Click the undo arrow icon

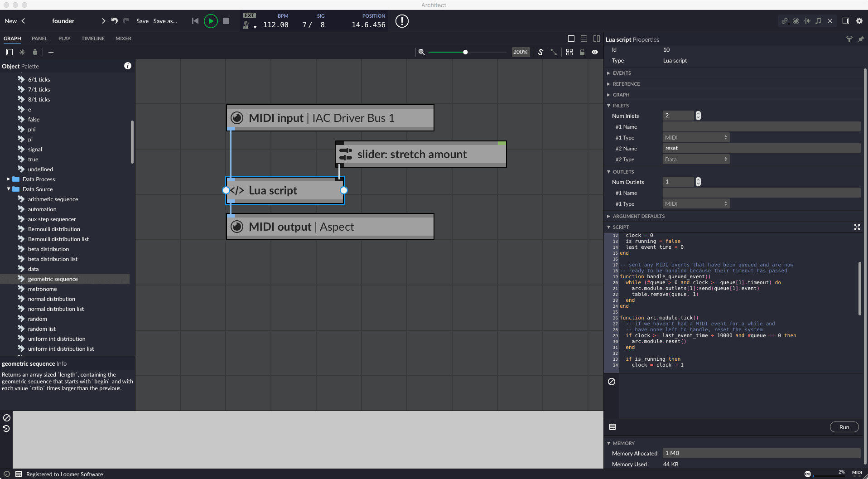115,21
